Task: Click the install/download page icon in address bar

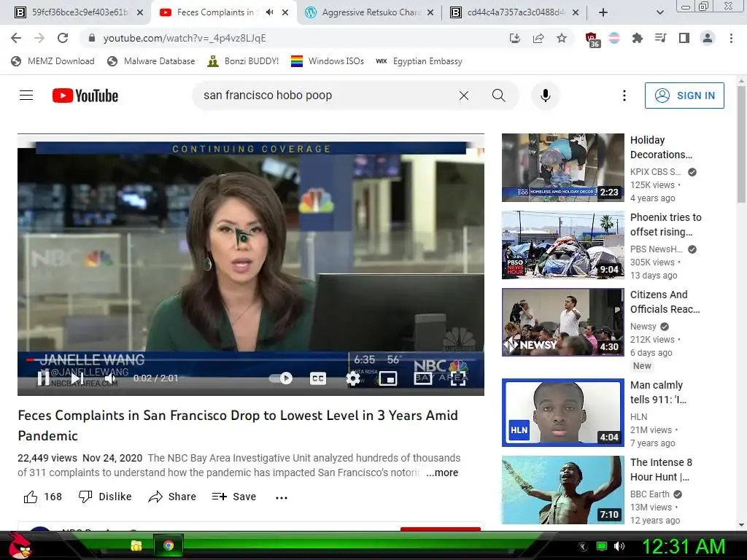Action: (x=514, y=38)
